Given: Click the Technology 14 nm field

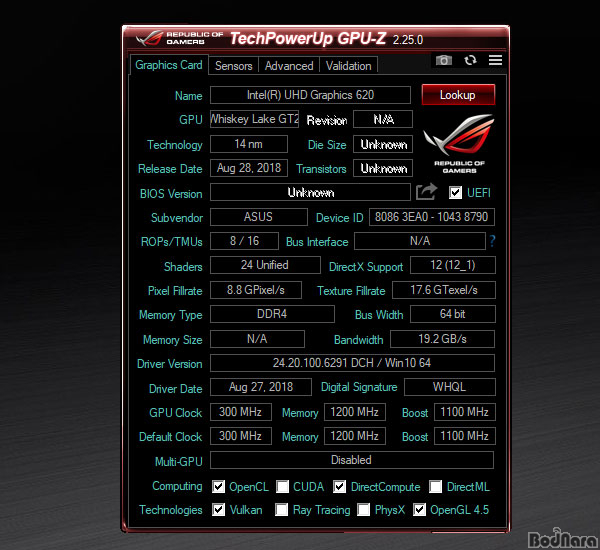Looking at the screenshot, I should (249, 144).
